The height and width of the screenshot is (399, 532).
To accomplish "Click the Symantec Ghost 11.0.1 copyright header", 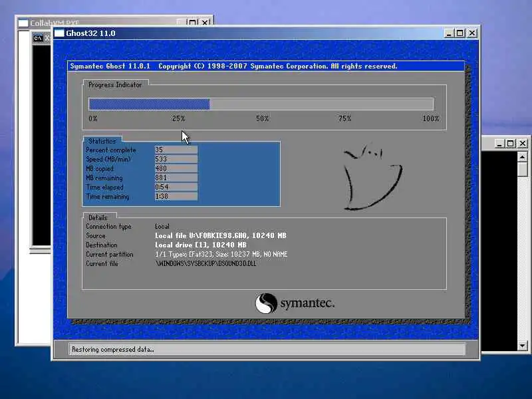I will coord(233,66).
